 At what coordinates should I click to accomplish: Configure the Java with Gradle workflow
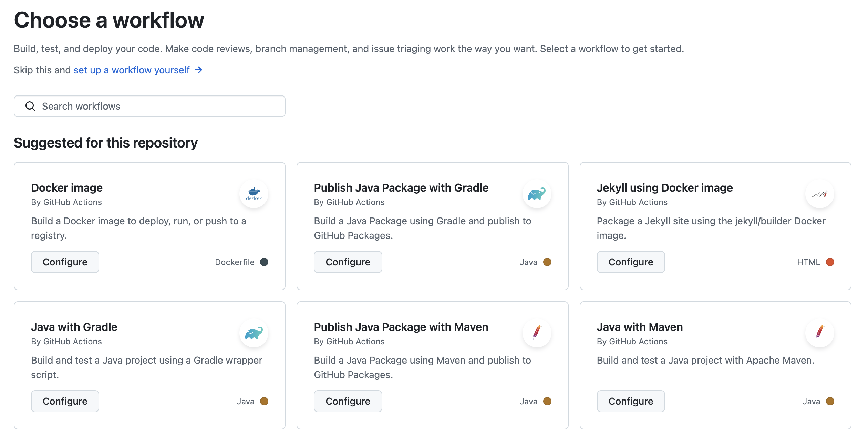point(65,401)
